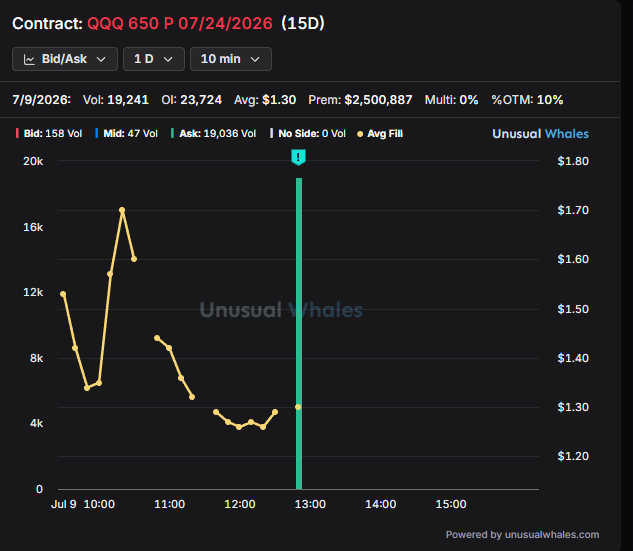633x551 pixels.
Task: Click the 10:00 time axis label
Action: (x=99, y=504)
